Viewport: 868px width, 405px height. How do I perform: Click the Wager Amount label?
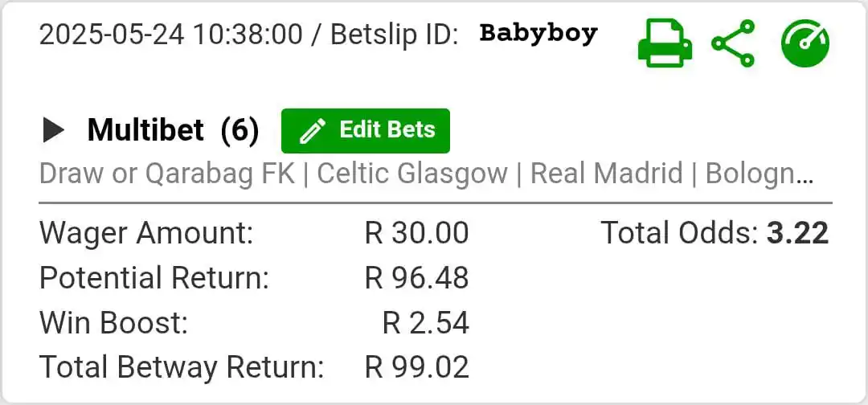[x=146, y=233]
